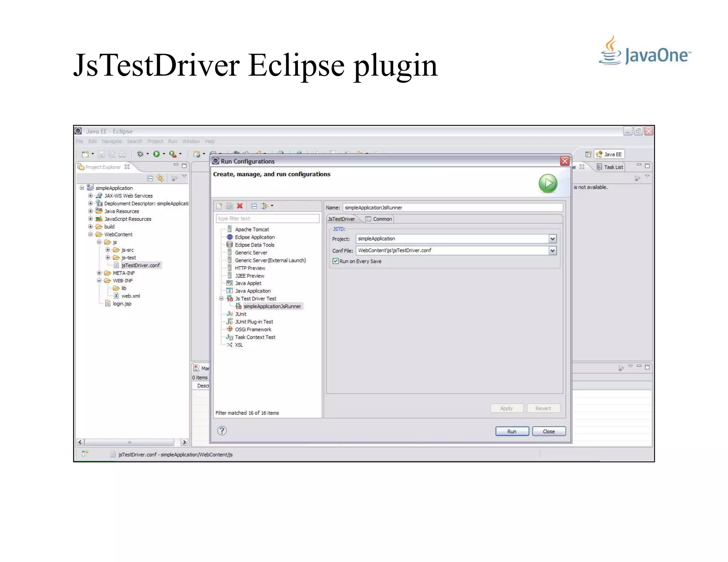Expand the META-INF folder
This screenshot has width=728, height=562.
click(99, 273)
